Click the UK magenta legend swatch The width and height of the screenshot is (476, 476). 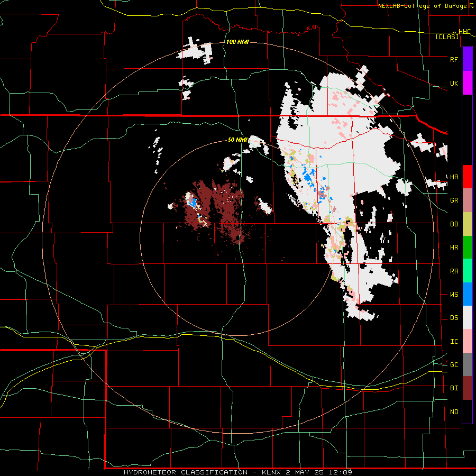tap(467, 83)
